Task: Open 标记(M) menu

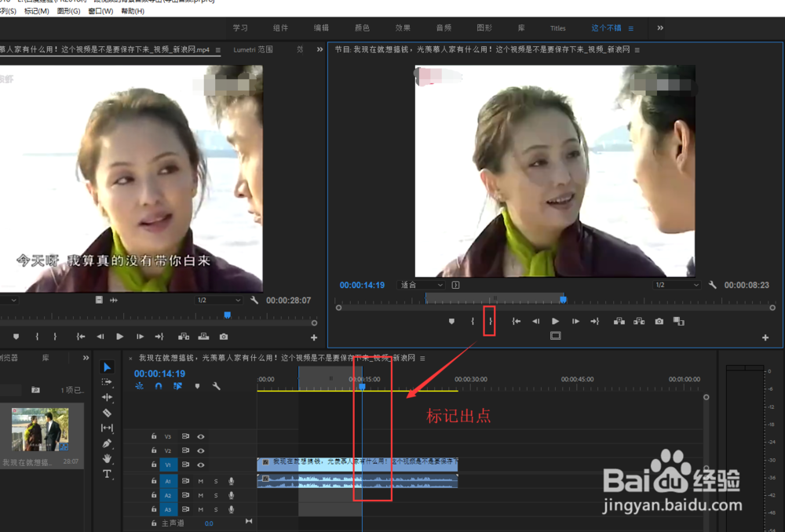Action: click(37, 11)
